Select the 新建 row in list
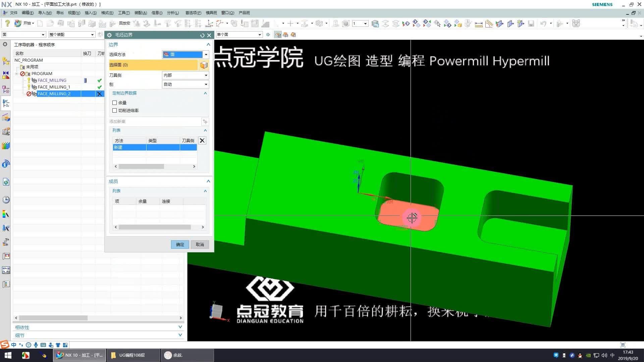 (x=155, y=147)
